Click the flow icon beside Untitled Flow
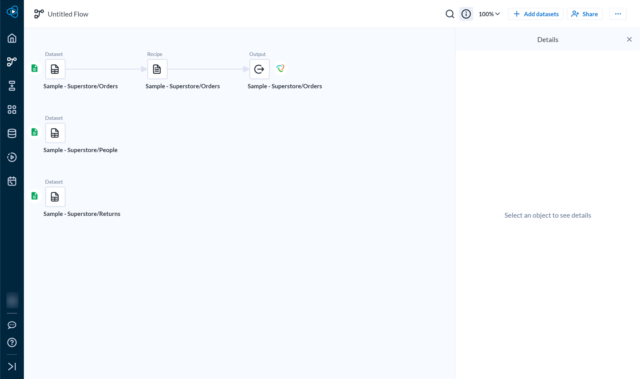This screenshot has width=640, height=379. click(x=39, y=14)
